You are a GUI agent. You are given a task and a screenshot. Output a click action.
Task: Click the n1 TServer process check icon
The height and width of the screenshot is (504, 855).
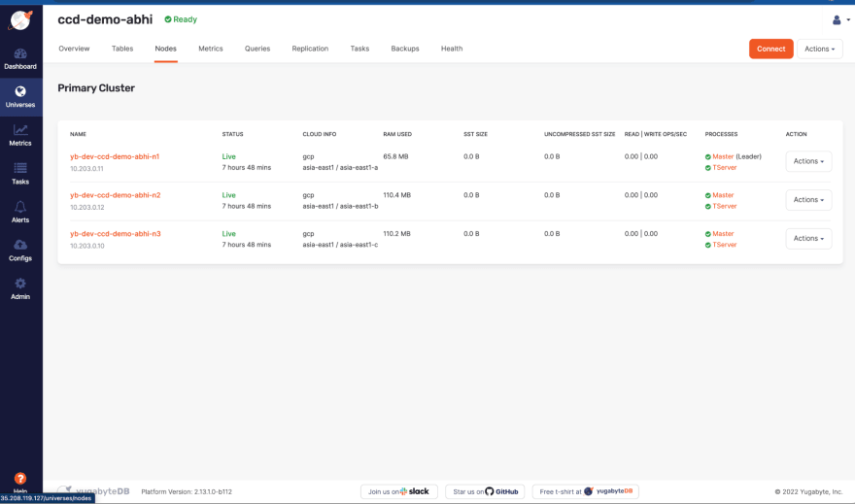[707, 168]
